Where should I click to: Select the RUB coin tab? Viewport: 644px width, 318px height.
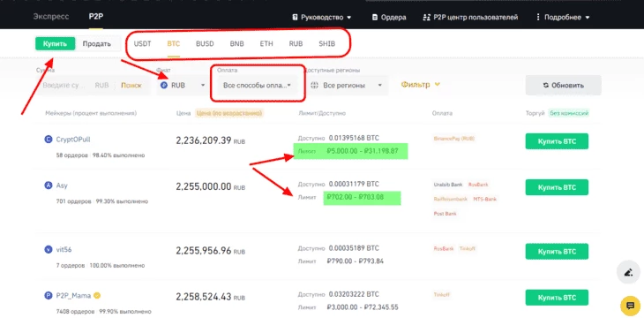click(296, 43)
